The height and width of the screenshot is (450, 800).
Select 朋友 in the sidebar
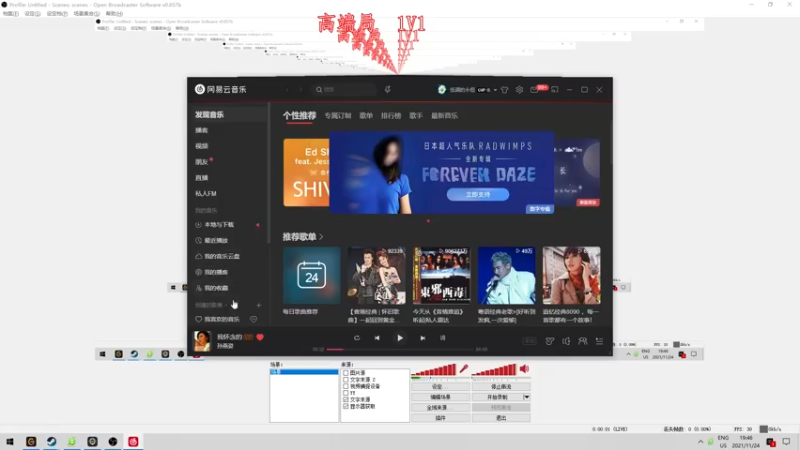click(202, 162)
